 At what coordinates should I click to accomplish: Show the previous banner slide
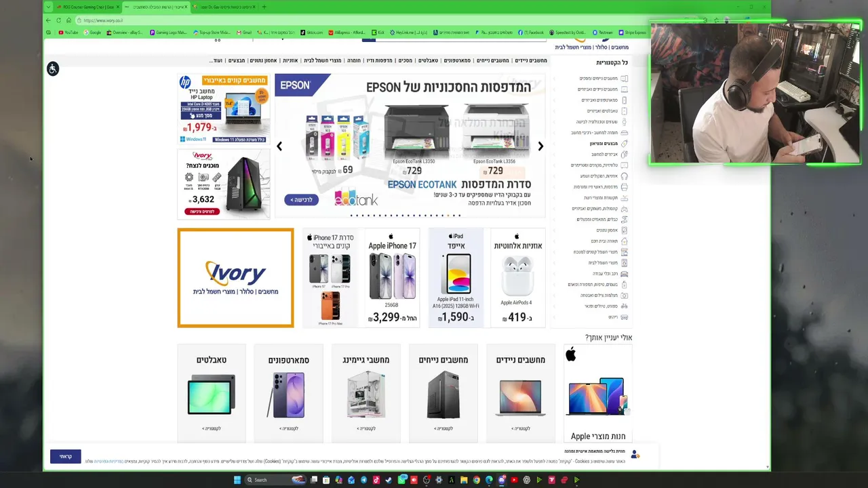[279, 146]
